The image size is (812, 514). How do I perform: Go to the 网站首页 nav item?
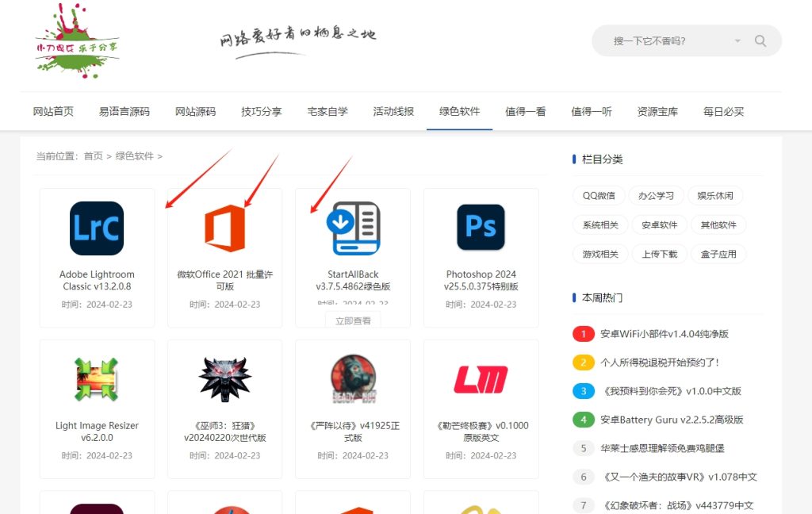click(x=53, y=111)
